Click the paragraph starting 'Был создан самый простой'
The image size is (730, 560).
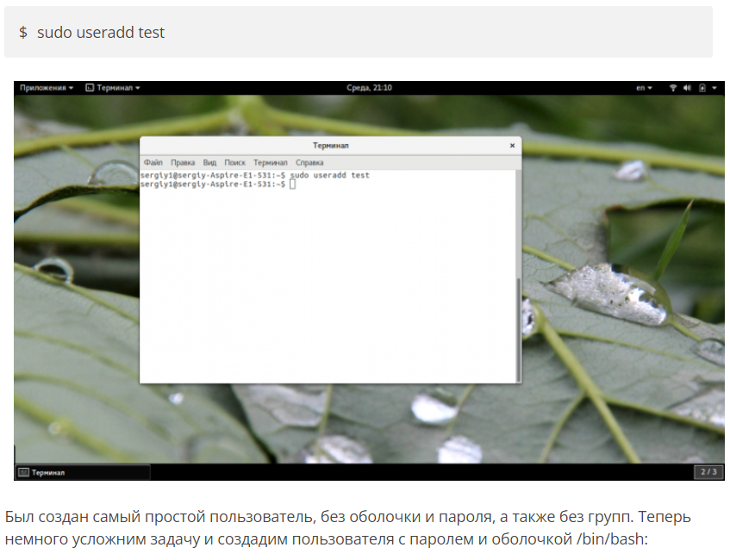348,528
